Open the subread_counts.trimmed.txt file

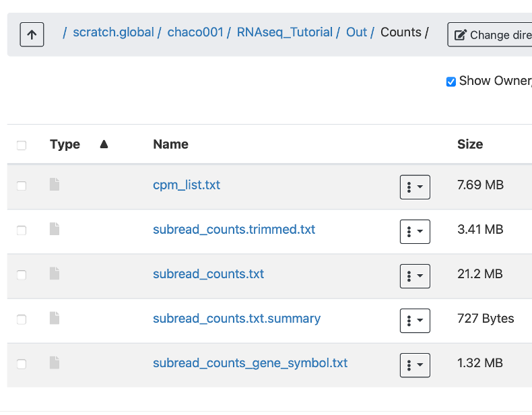[x=234, y=229]
